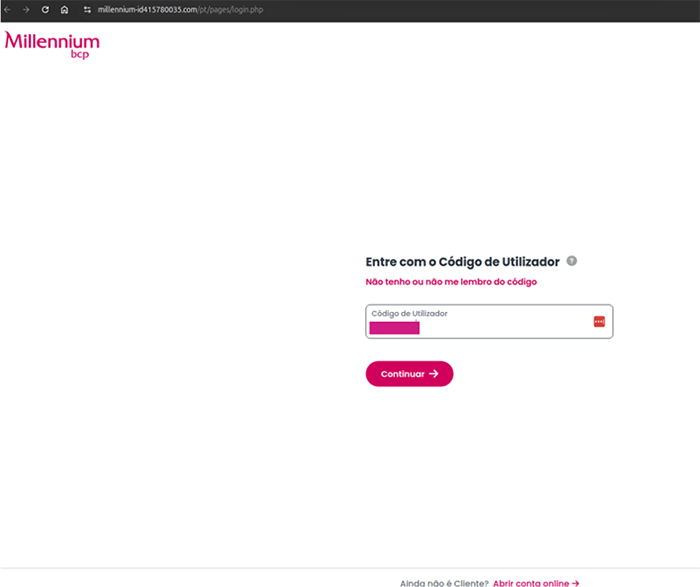Open 'Abrir conta online' link
This screenshot has height=587, width=700.
pos(536,583)
